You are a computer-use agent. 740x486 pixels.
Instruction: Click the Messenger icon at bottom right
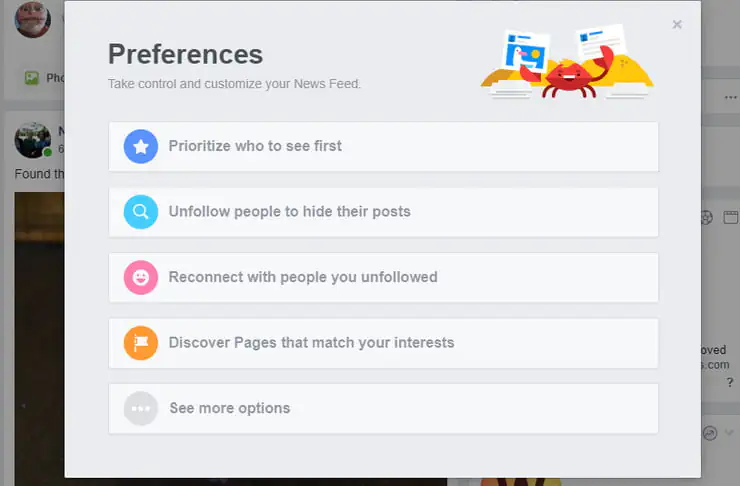click(710, 433)
